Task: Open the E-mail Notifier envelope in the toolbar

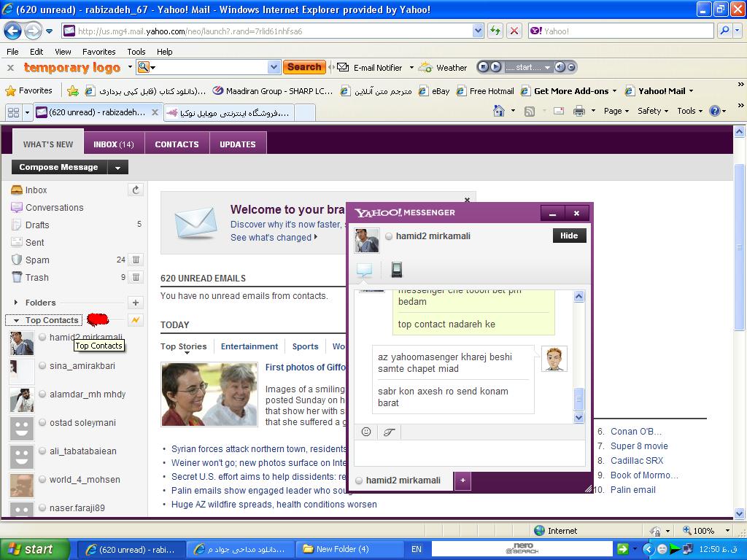Action: pyautogui.click(x=343, y=67)
